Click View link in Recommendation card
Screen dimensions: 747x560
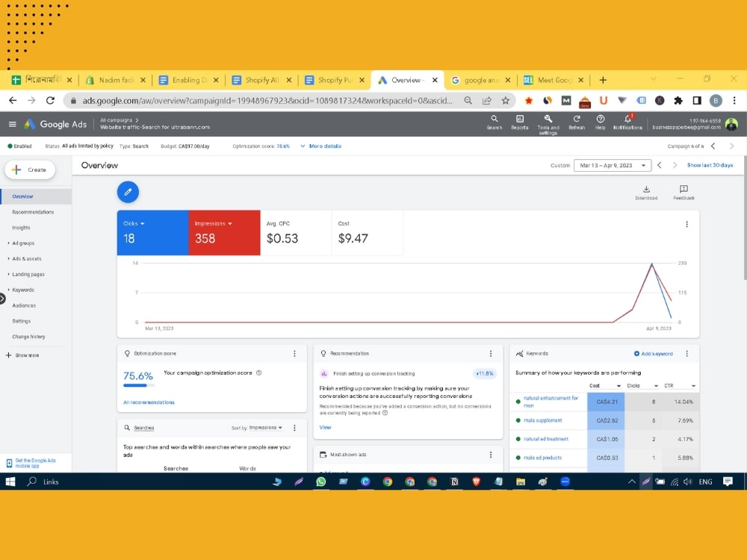point(325,427)
